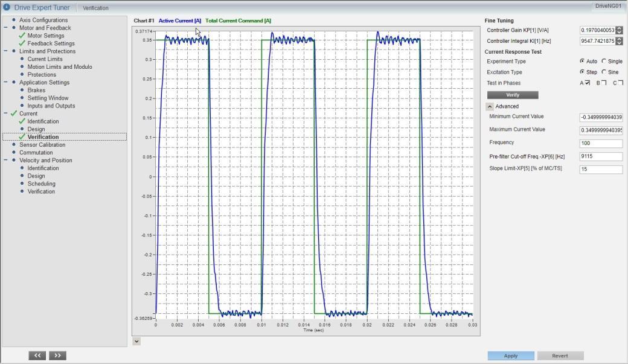Image resolution: width=628 pixels, height=364 pixels.
Task: Click Pre-filter Cut-off Freq field
Action: pyautogui.click(x=601, y=156)
